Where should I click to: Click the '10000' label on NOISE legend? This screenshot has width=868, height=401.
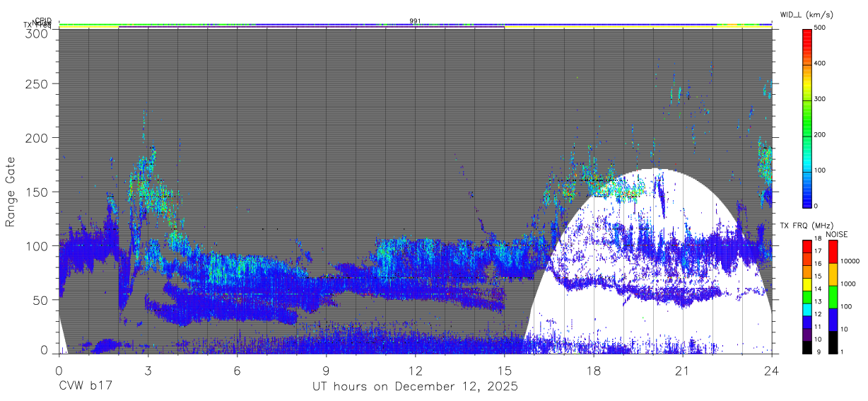849,262
